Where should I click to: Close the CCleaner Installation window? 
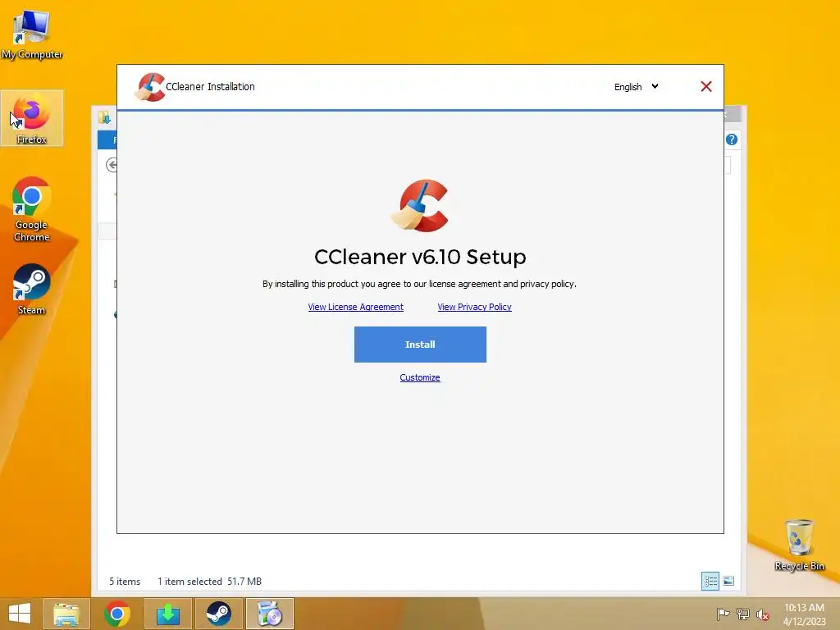click(706, 86)
